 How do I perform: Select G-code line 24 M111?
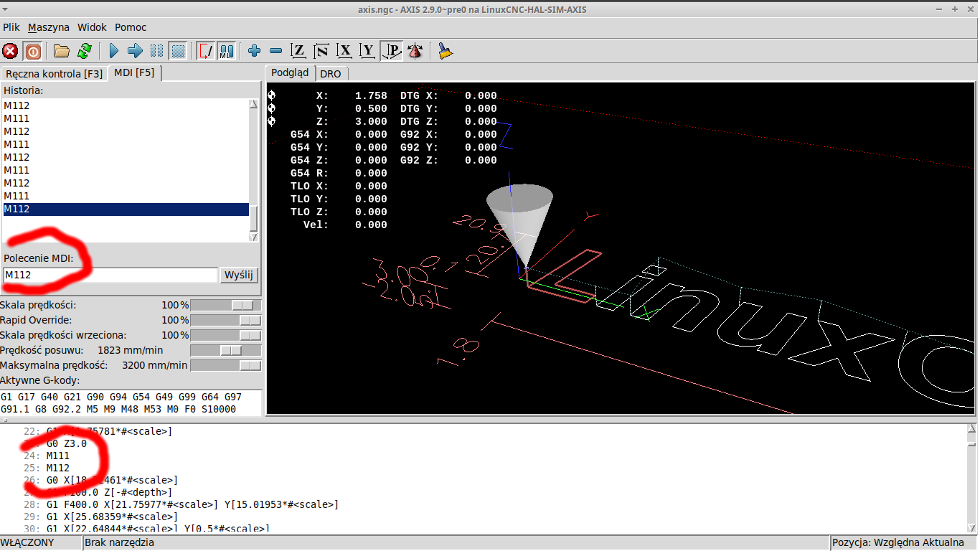coord(58,456)
